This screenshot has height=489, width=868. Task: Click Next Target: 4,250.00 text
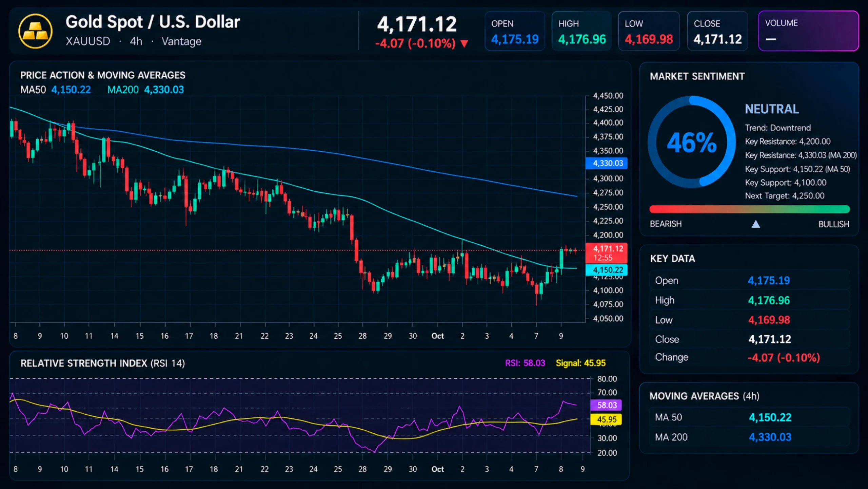[785, 196]
